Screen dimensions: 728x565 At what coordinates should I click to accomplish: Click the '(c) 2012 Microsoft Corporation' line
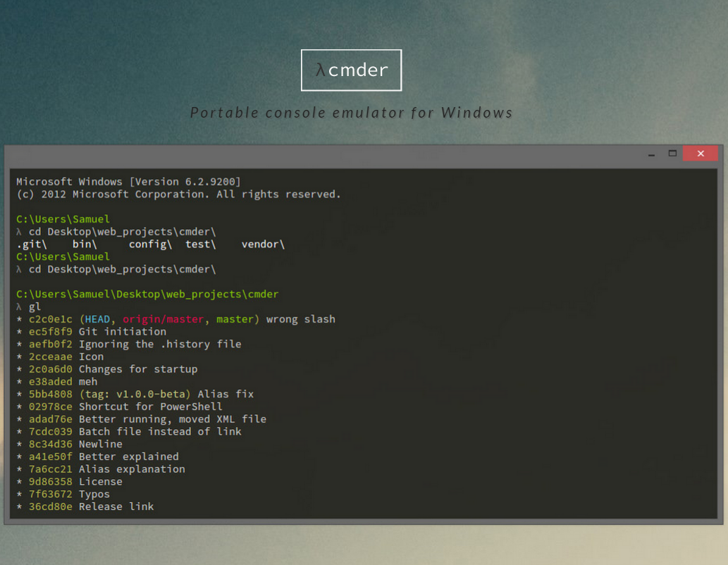click(179, 194)
